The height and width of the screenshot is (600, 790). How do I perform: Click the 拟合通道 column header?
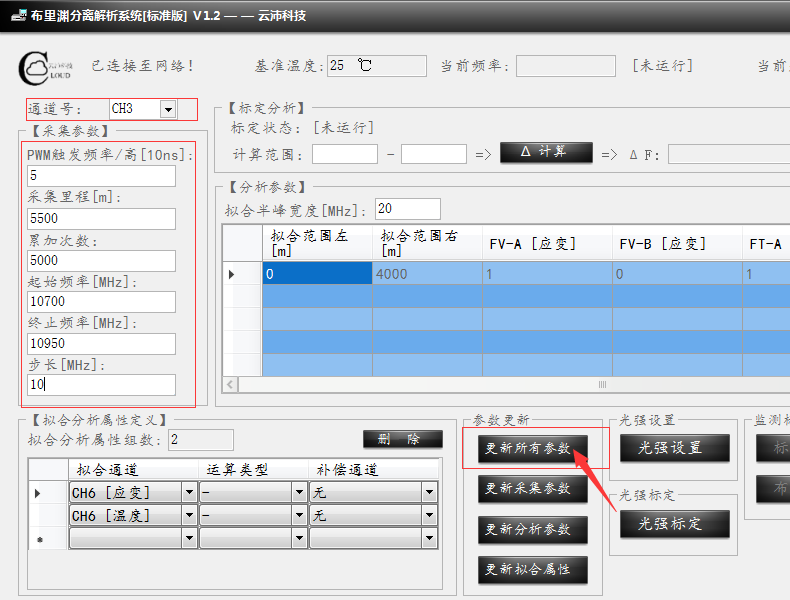(133, 470)
